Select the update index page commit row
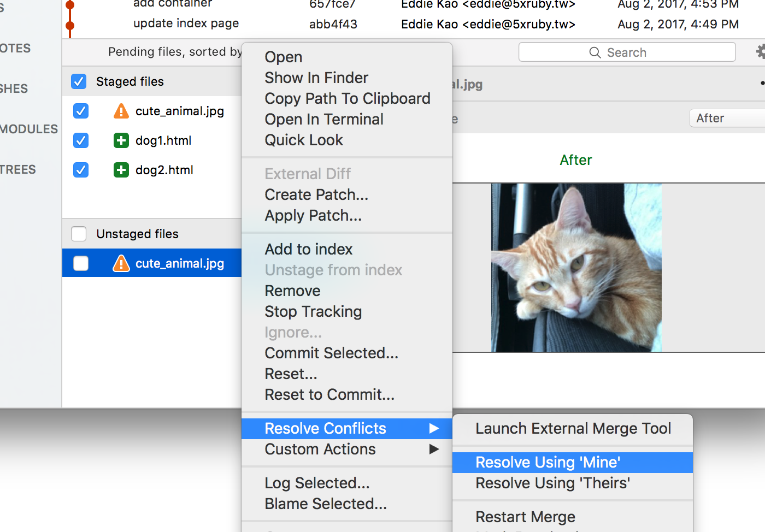This screenshot has height=532, width=765. 186,24
